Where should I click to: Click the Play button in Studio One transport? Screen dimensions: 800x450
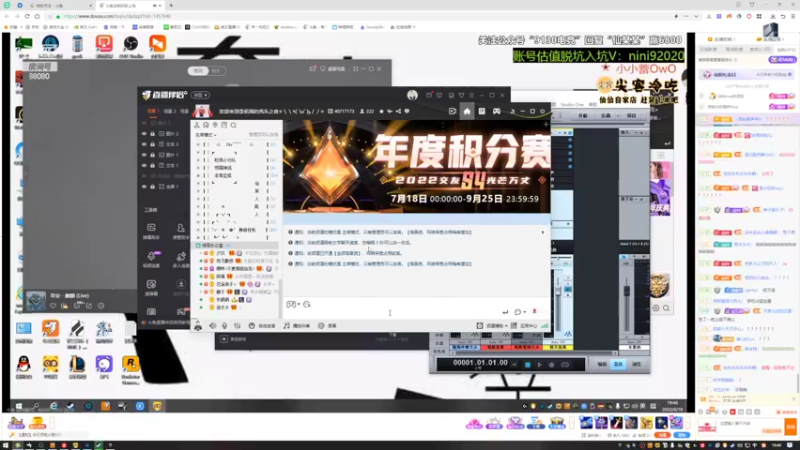tap(539, 365)
